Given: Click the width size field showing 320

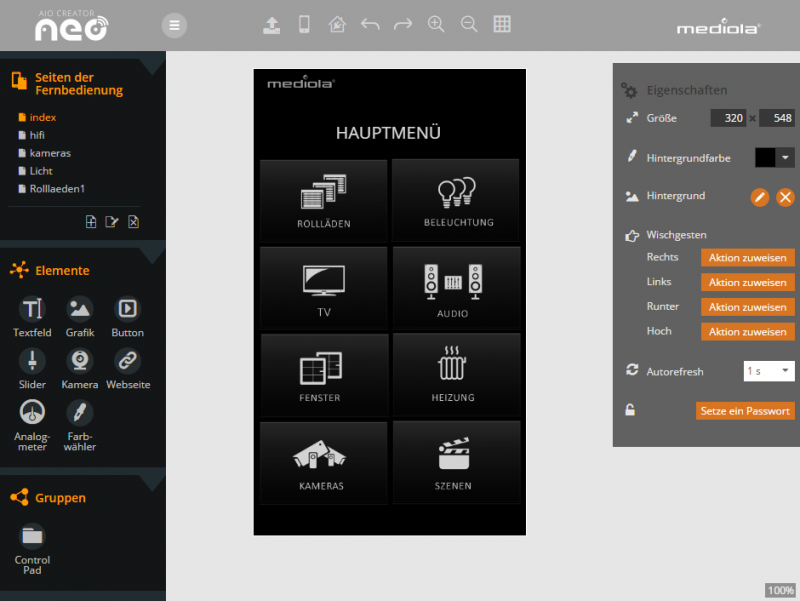Looking at the screenshot, I should (x=728, y=118).
